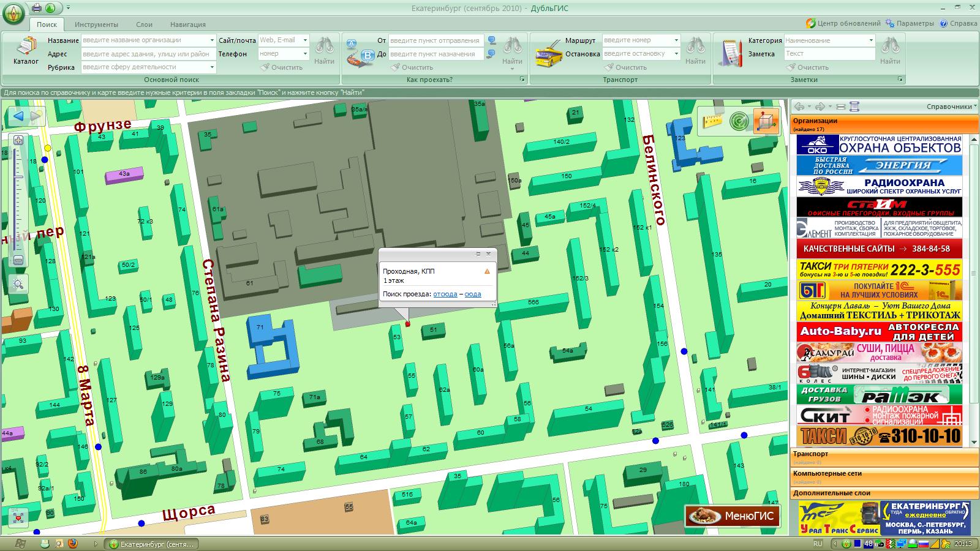980x551 pixels.
Task: Click the blue back arrow on map
Action: point(18,116)
